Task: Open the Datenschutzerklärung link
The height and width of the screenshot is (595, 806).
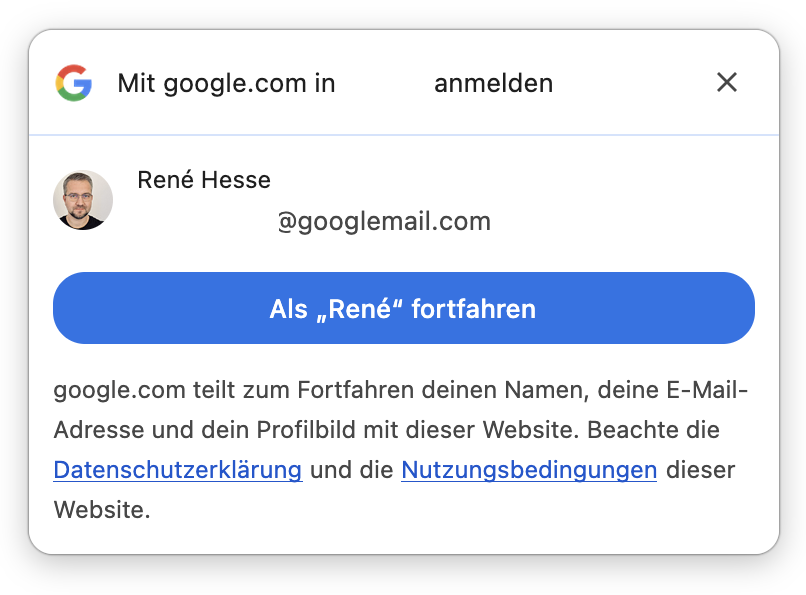Action: [178, 470]
